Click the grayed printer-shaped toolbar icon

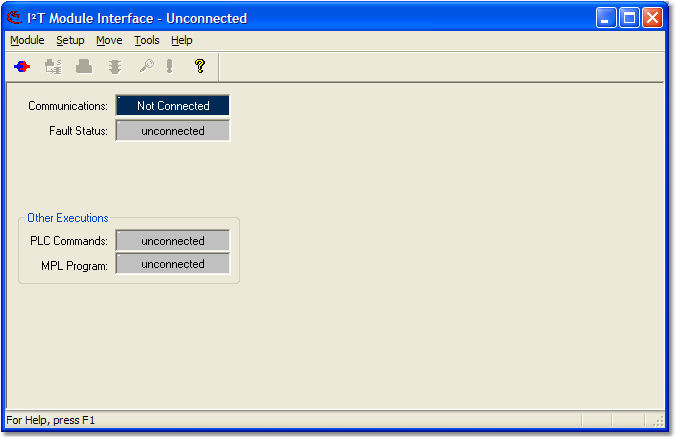click(85, 67)
